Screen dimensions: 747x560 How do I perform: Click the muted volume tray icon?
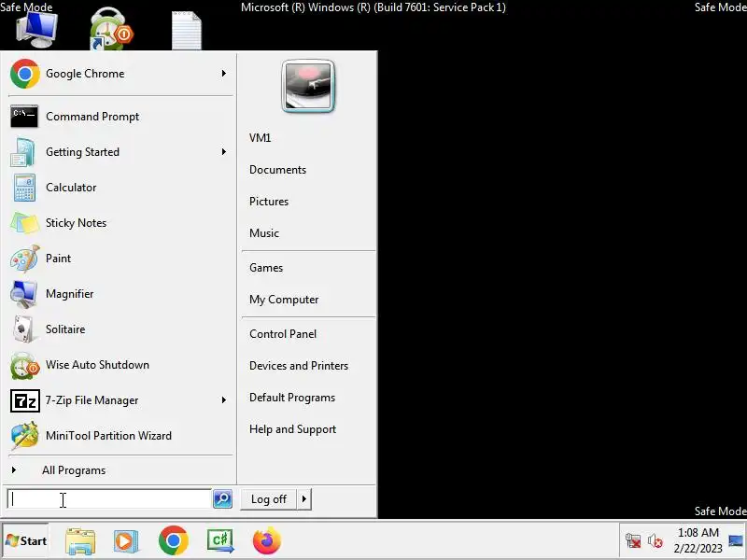coord(655,541)
